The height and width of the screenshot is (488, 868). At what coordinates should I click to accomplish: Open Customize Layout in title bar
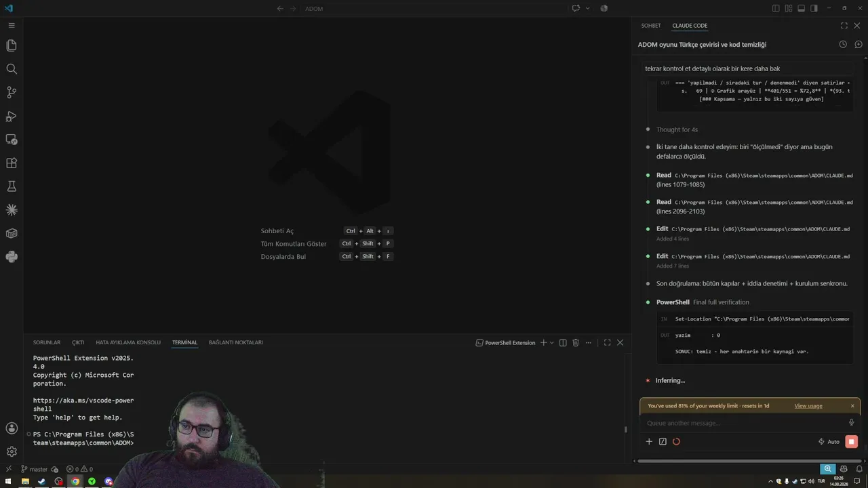789,8
